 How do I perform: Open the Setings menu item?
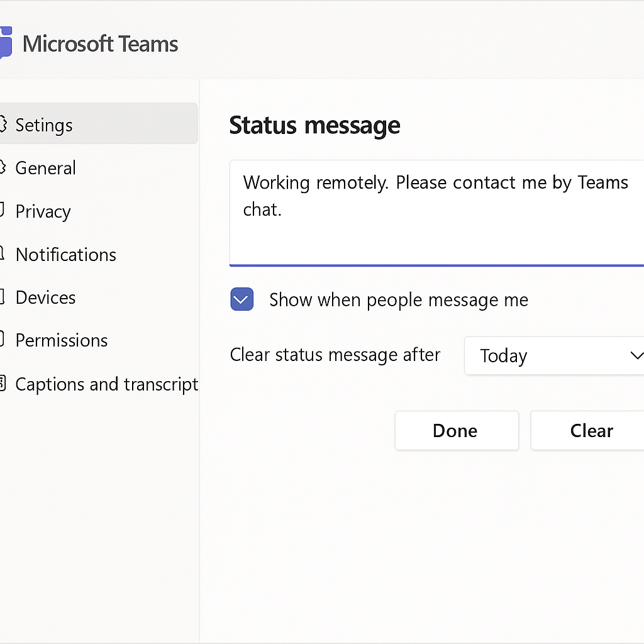pyautogui.click(x=99, y=124)
